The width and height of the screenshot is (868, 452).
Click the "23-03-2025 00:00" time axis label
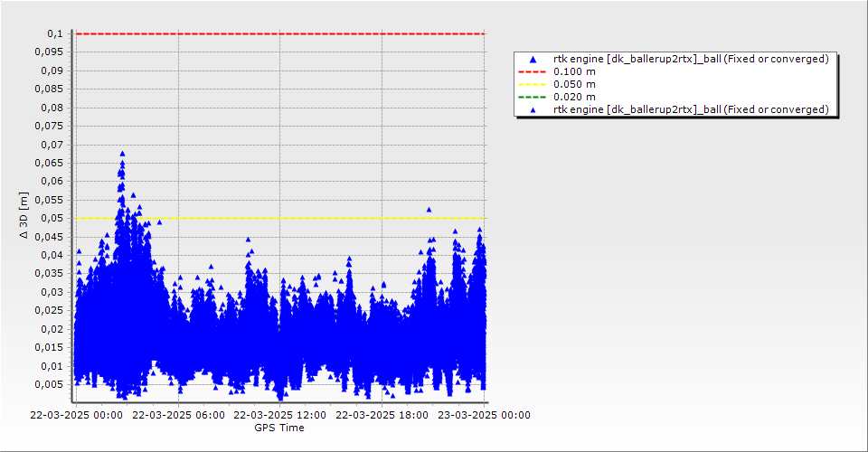[x=484, y=415]
